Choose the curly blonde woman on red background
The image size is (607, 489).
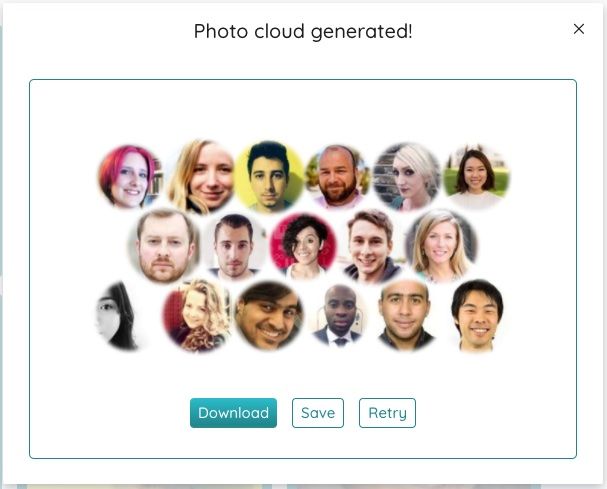pyautogui.click(x=197, y=316)
